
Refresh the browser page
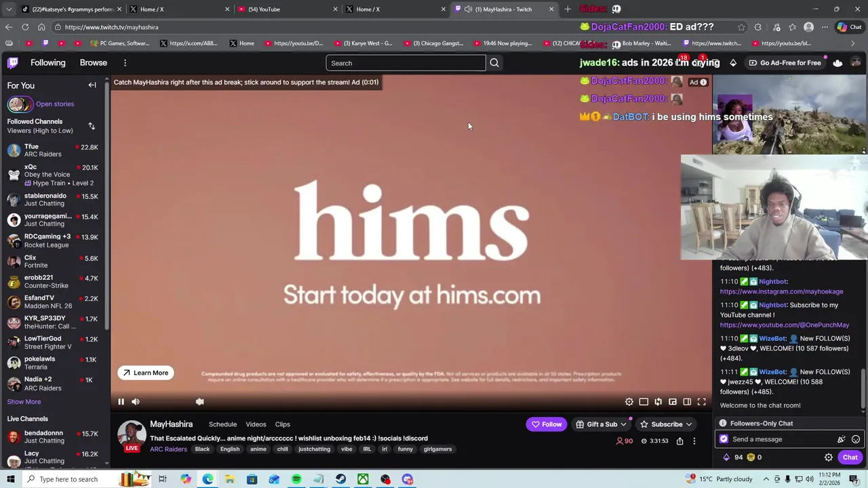[25, 27]
